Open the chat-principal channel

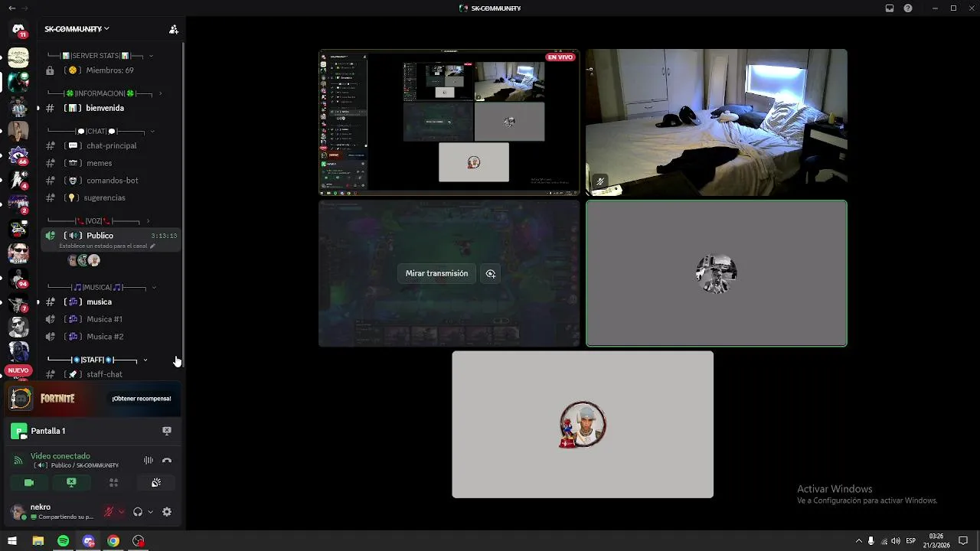(x=112, y=145)
